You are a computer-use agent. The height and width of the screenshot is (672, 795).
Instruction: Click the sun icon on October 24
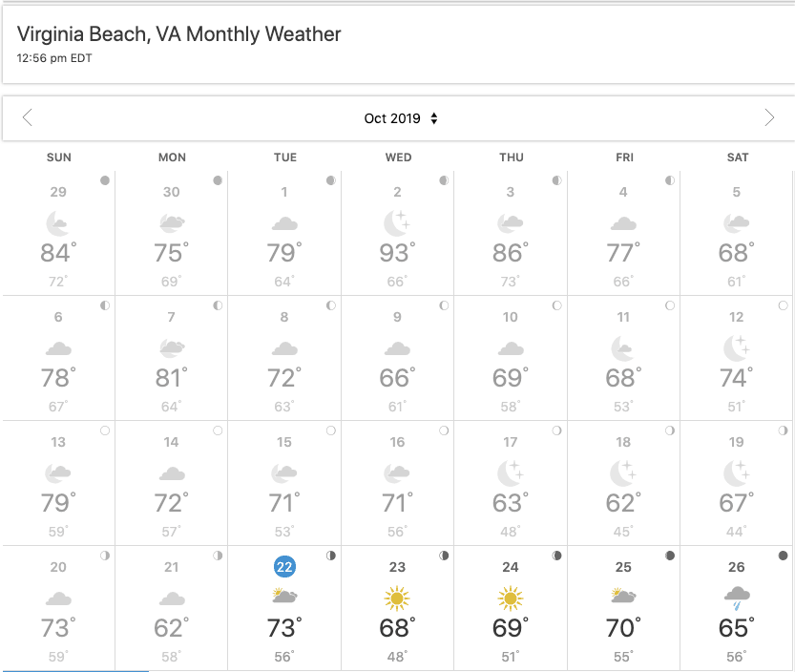tap(510, 598)
